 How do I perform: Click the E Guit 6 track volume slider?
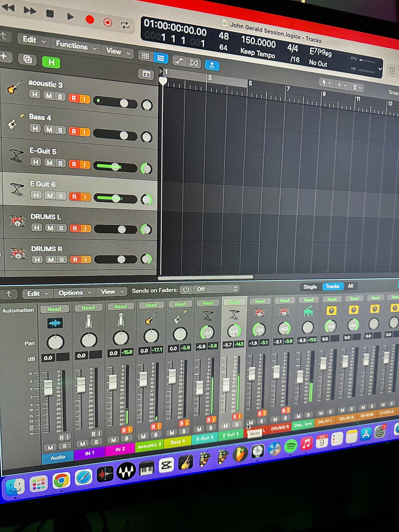(115, 198)
